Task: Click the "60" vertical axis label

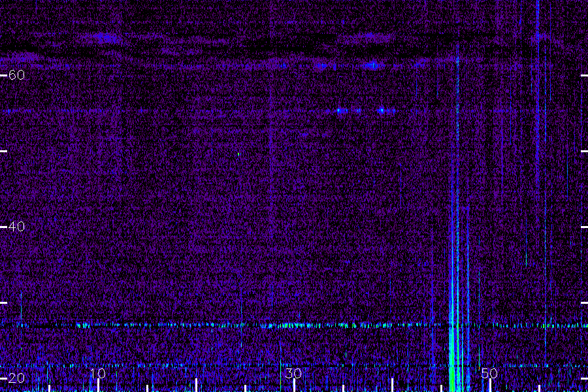Action: pos(16,75)
